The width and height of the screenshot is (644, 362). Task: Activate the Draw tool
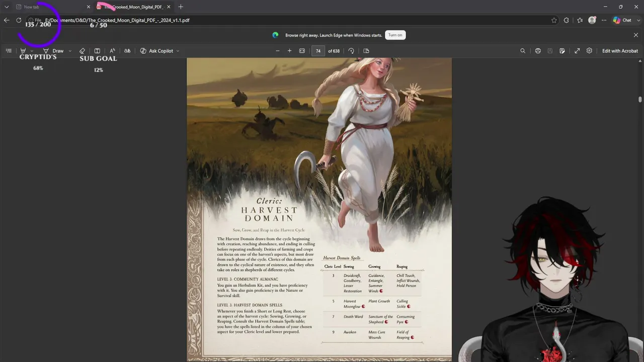pyautogui.click(x=53, y=51)
